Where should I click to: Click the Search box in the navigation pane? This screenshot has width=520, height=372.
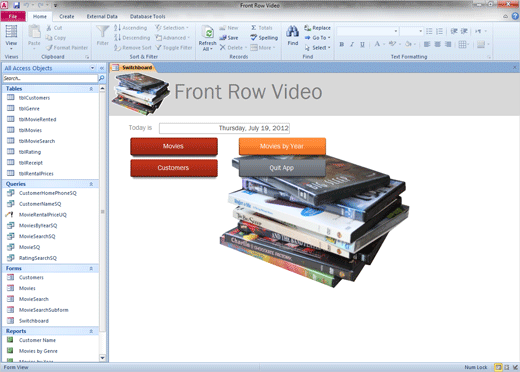(x=50, y=78)
